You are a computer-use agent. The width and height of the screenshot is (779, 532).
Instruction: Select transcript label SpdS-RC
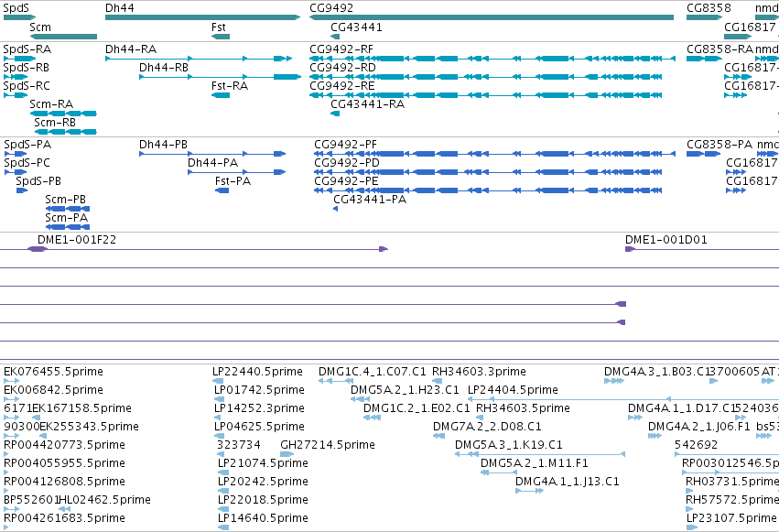pyautogui.click(x=27, y=86)
